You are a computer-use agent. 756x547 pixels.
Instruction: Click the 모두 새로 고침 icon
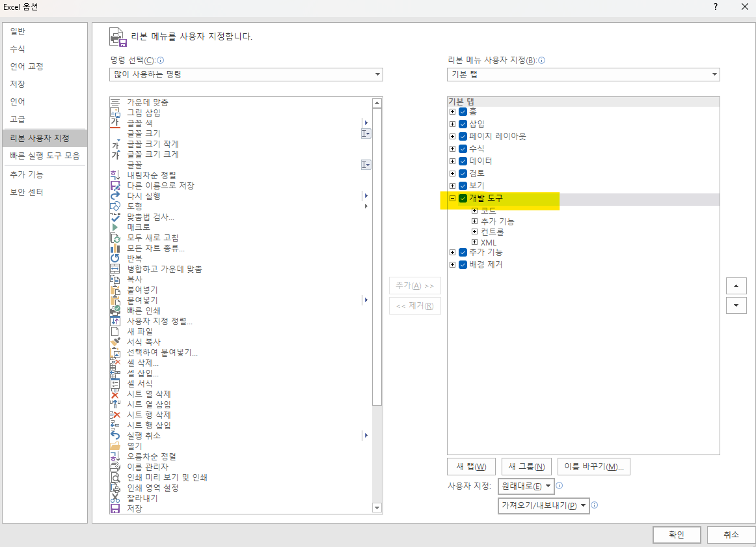click(x=115, y=238)
